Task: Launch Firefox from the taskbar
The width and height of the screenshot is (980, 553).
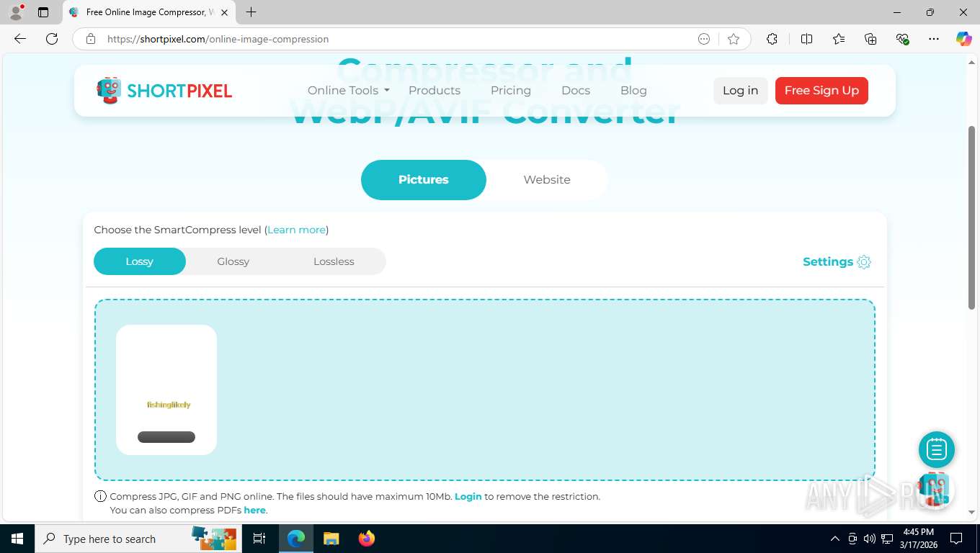Action: coord(367,539)
